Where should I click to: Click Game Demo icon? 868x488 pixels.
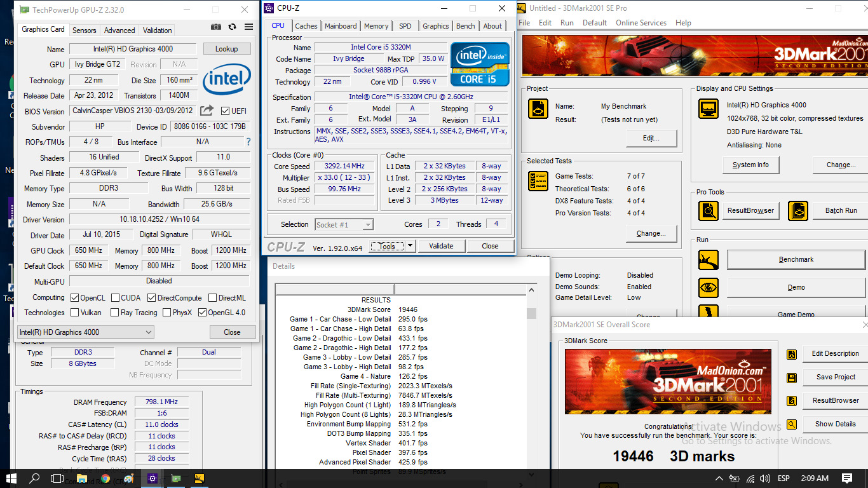click(708, 312)
